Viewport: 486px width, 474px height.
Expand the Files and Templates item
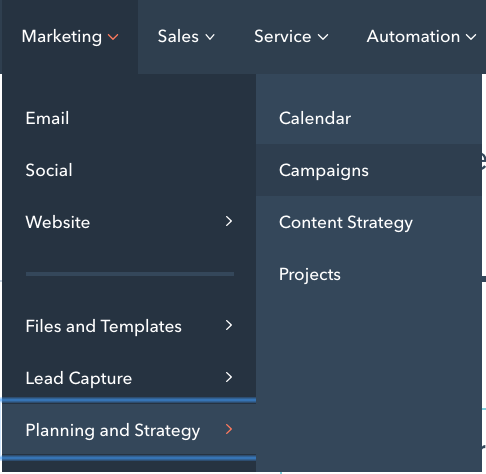(x=129, y=326)
